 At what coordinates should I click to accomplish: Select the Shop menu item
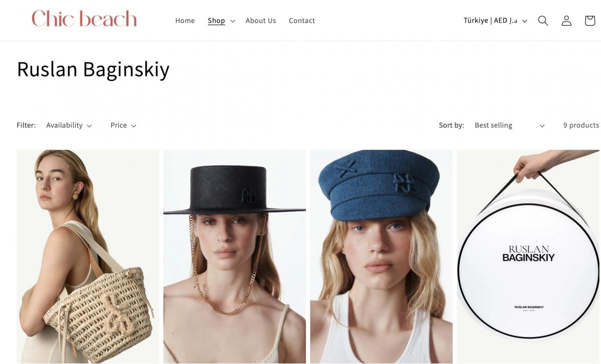[x=216, y=21]
